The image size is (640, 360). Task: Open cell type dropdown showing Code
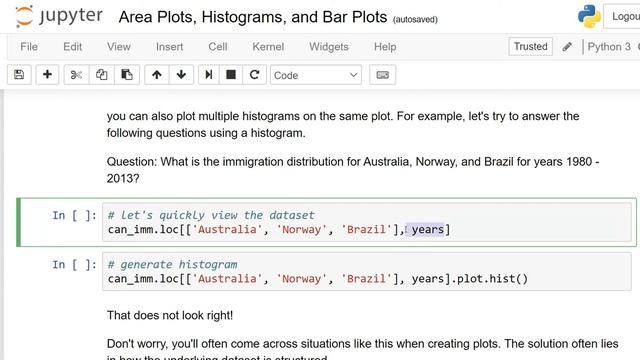[316, 75]
